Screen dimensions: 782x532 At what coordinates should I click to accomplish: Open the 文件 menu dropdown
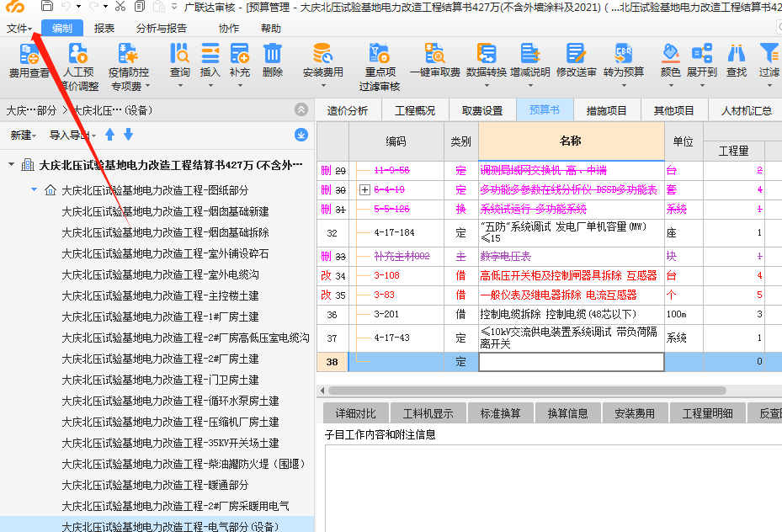[x=19, y=29]
